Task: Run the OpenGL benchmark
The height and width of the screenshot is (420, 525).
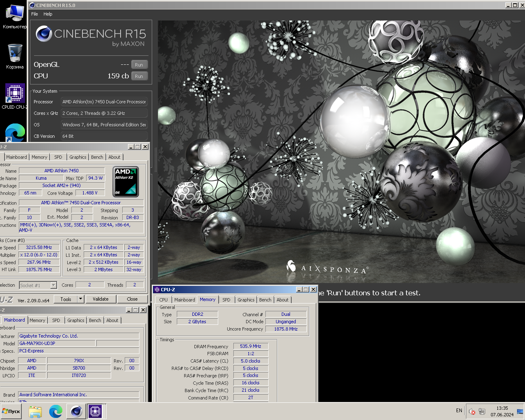Action: [x=139, y=65]
